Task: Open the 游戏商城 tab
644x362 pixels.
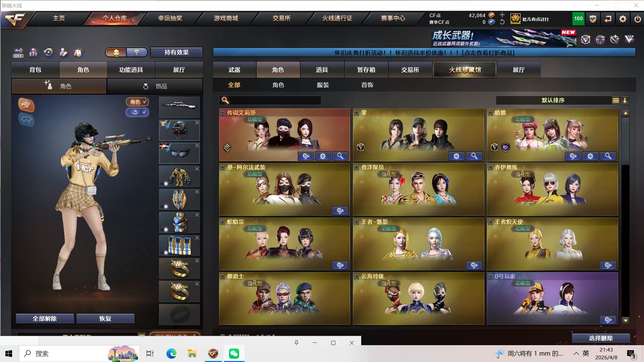Action: tap(226, 18)
